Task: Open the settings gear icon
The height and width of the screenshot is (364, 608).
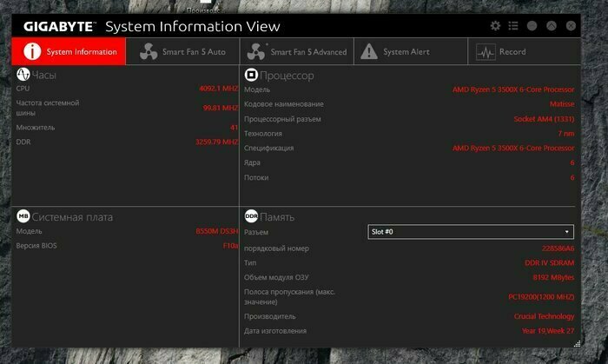Action: coord(495,25)
